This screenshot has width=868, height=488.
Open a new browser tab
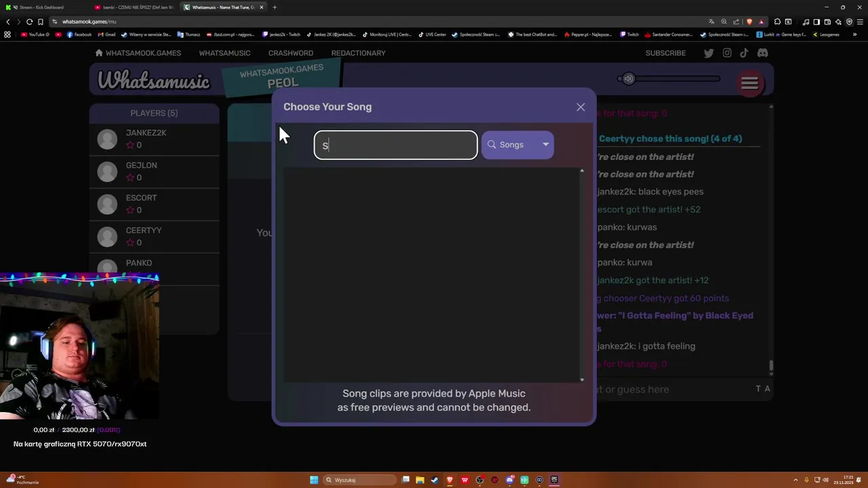tap(275, 7)
